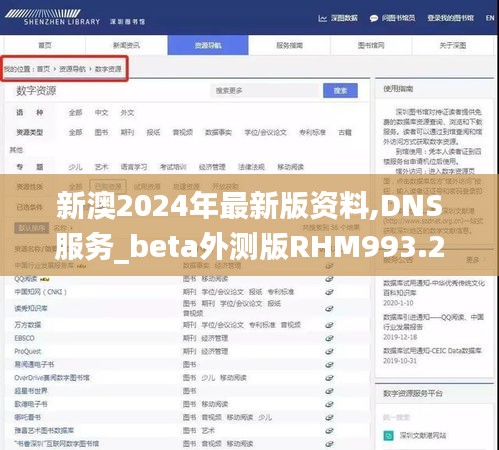The width and height of the screenshot is (499, 450).
Task: Filter resource type by 古籍
Action: pos(345,132)
